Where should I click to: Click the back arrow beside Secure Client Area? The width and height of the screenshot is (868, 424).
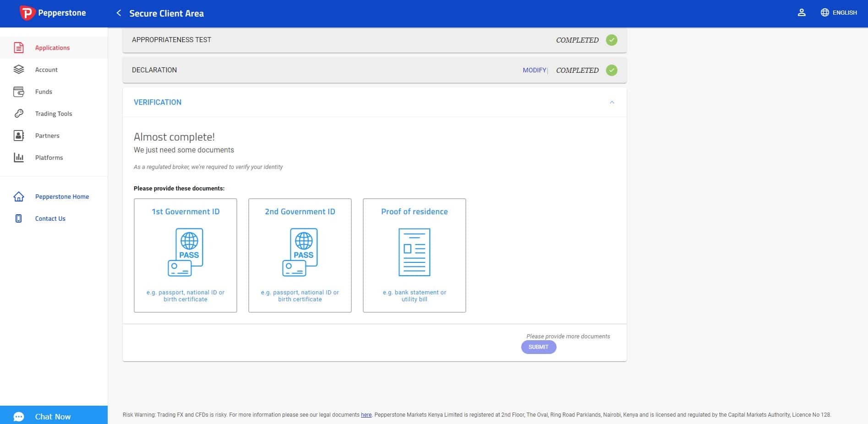(x=119, y=13)
